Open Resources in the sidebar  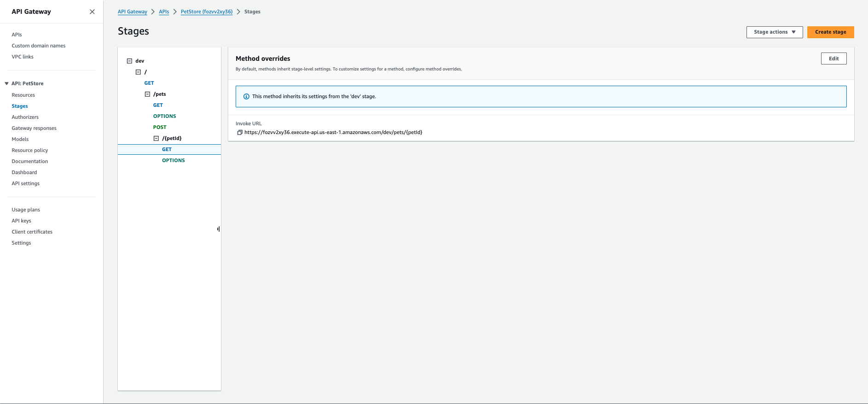(x=23, y=95)
